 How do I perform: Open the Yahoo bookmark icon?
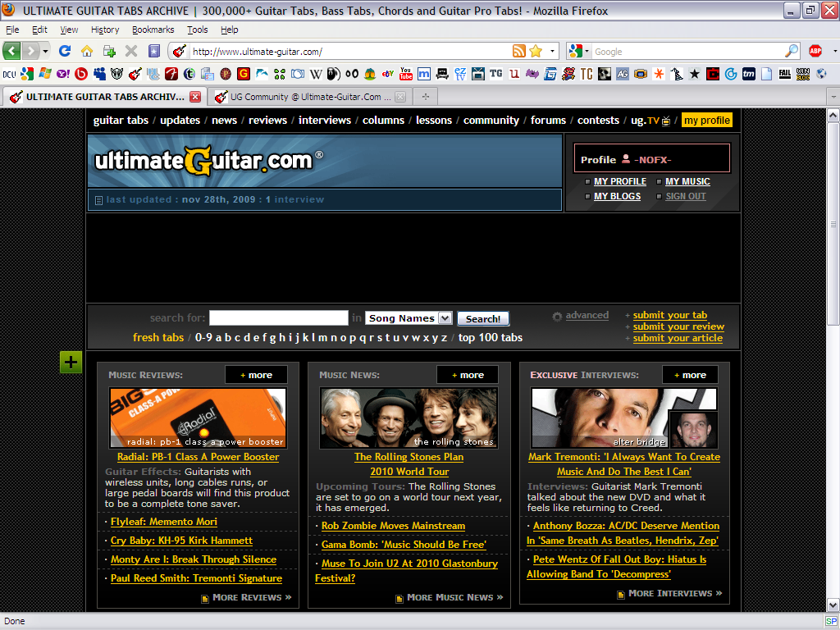point(62,74)
